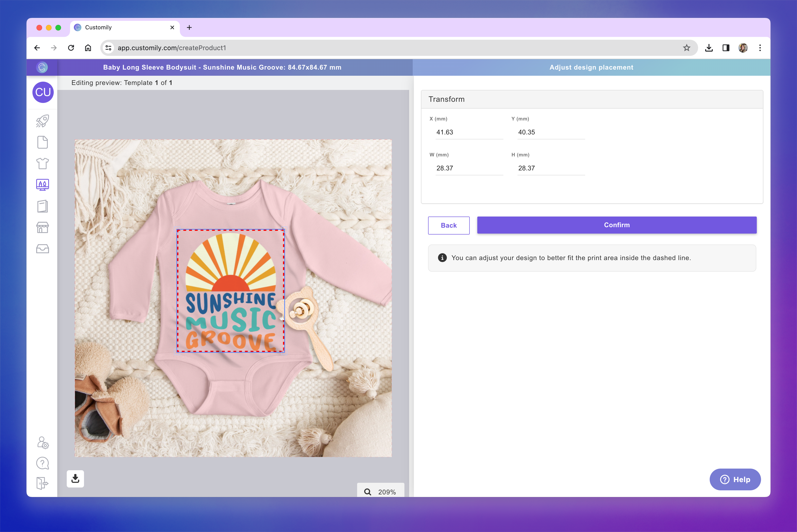The image size is (797, 532).
Task: Open the floating Help button
Action: (x=735, y=479)
